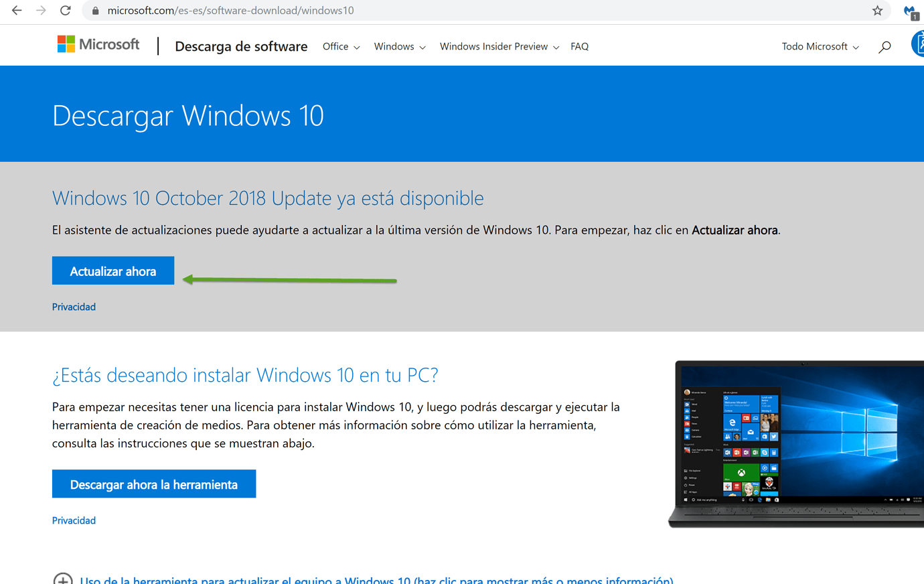924x584 pixels.
Task: Click the browser back arrow
Action: pyautogui.click(x=17, y=11)
